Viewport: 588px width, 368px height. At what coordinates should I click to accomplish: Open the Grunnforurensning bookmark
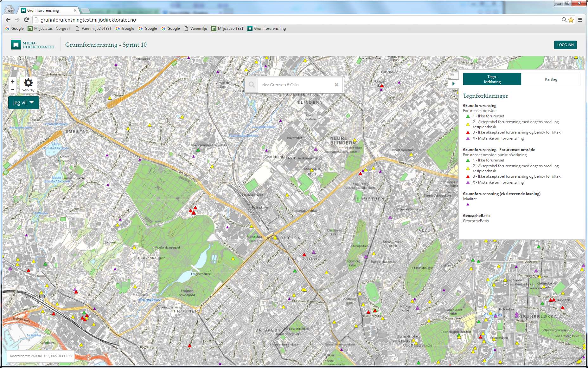tap(267, 29)
